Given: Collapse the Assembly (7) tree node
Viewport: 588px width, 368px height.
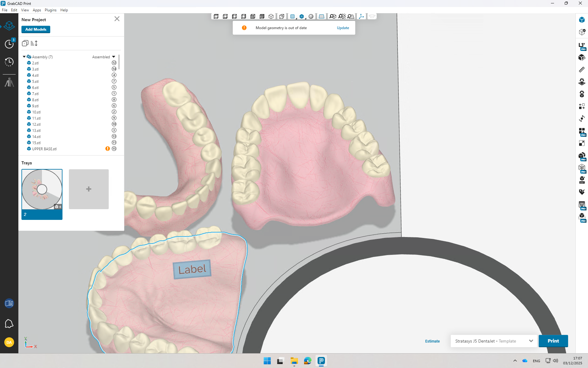Looking at the screenshot, I should (24, 57).
